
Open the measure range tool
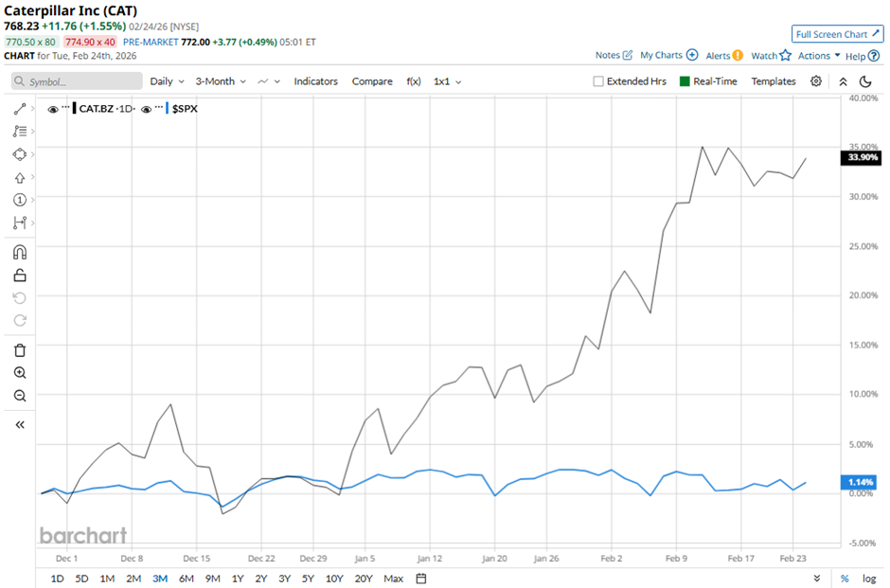(x=20, y=223)
